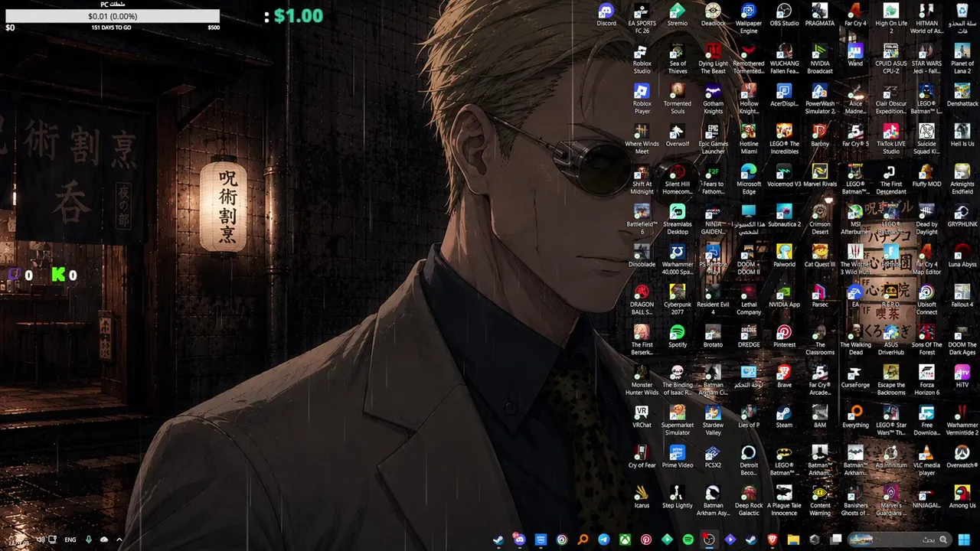This screenshot has width=980, height=551.
Task: Open the Streamlabs Desktop shortcut
Action: pos(678,220)
